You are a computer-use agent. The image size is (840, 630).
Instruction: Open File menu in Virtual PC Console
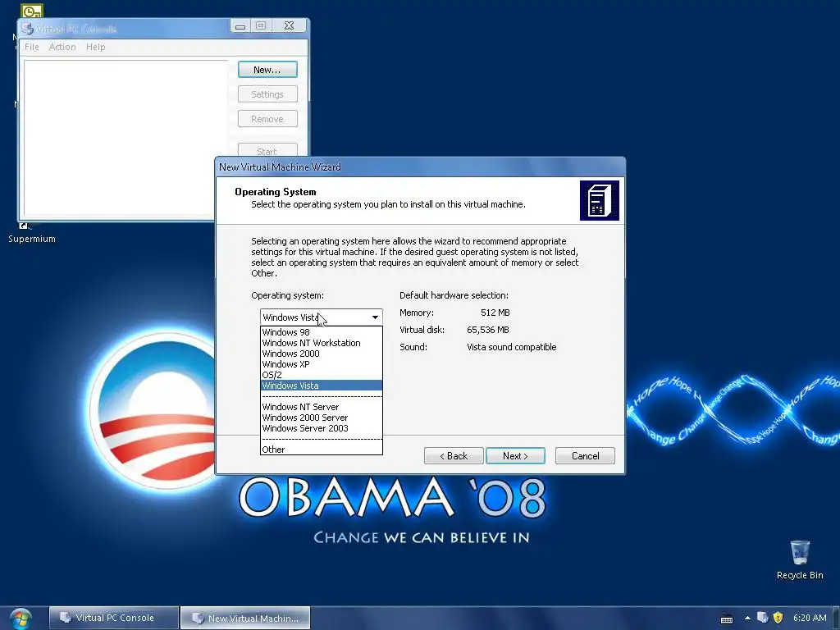click(32, 47)
